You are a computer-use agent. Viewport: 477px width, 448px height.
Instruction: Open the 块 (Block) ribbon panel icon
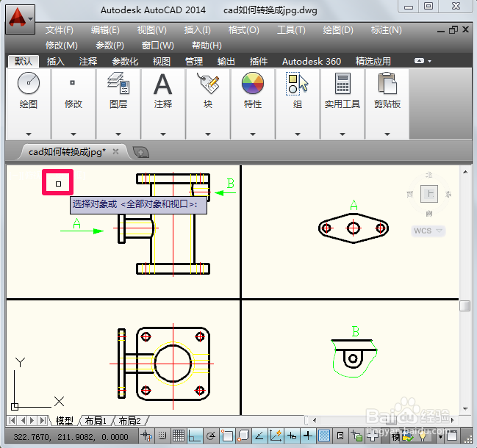208,83
